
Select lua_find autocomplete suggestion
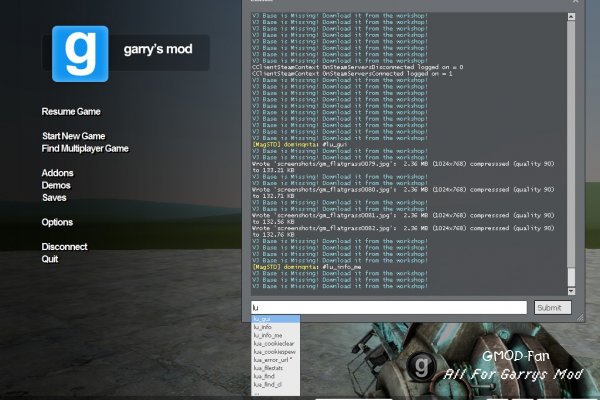tap(275, 376)
